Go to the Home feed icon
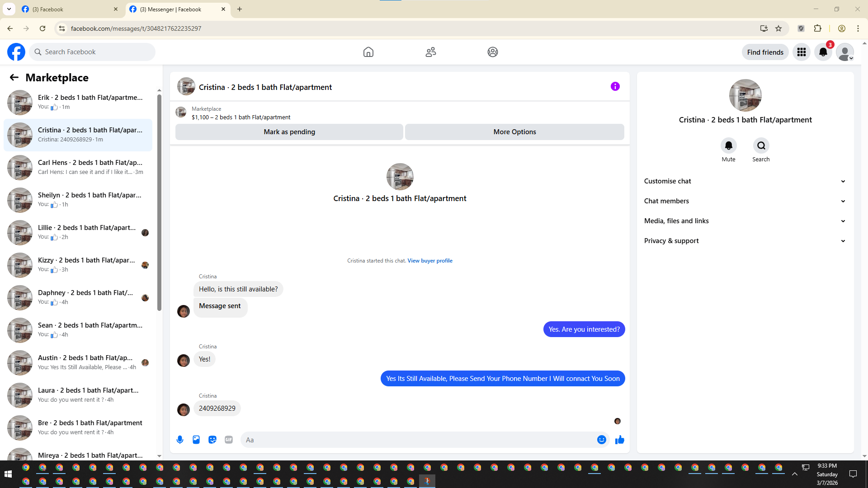This screenshot has height=488, width=868. 368,52
